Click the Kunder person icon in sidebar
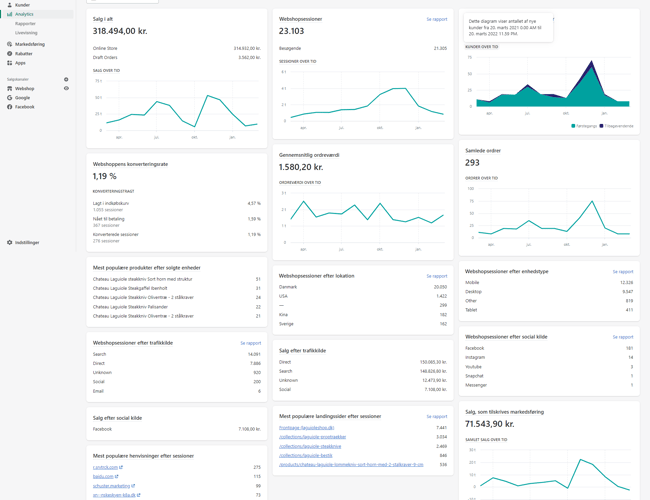Screen dimensions: 650x500 [x=10, y=5]
